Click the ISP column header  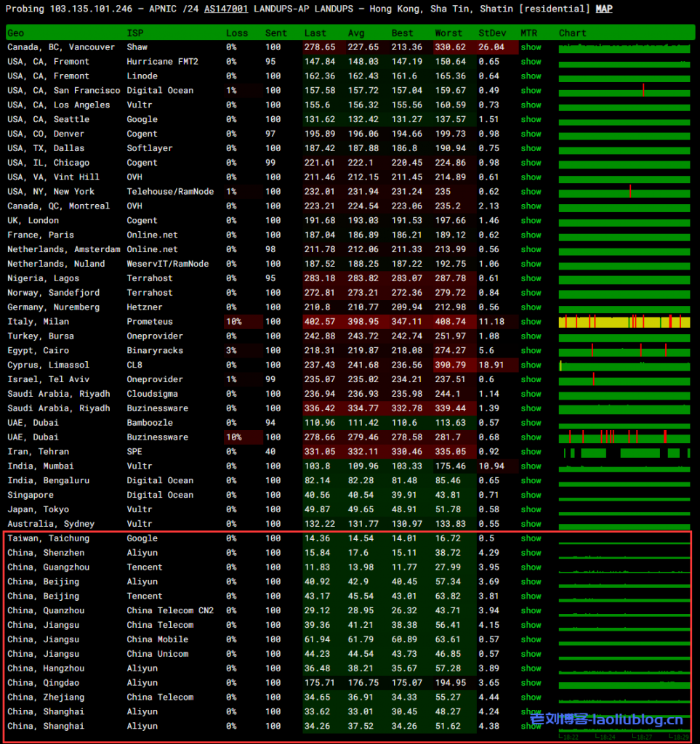[135, 33]
